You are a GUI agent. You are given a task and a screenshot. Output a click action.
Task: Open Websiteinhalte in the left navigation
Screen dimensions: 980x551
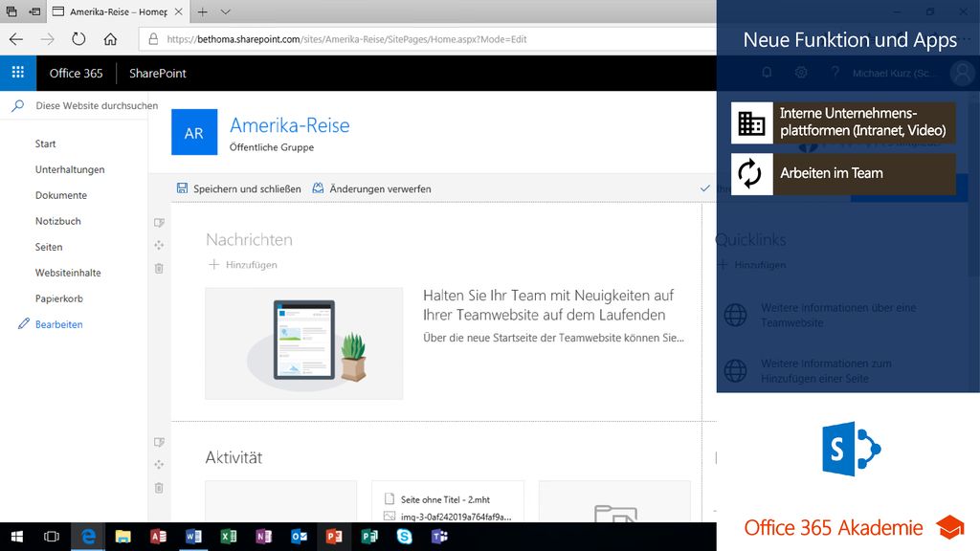pos(68,273)
